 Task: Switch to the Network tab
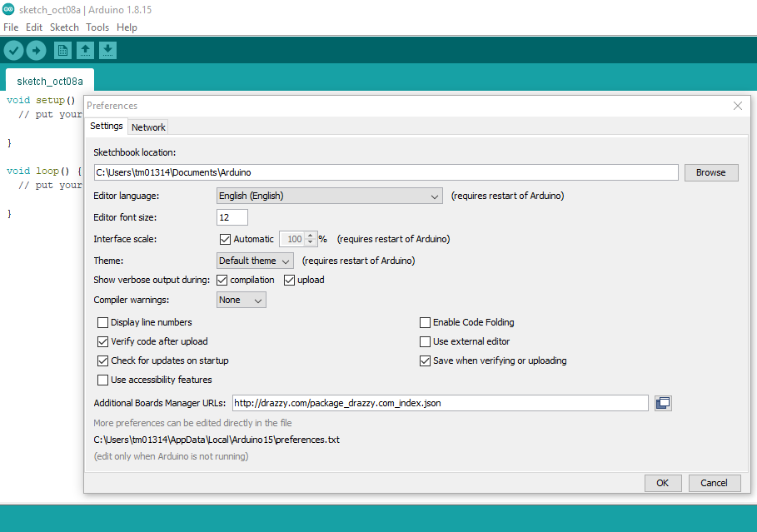point(148,127)
